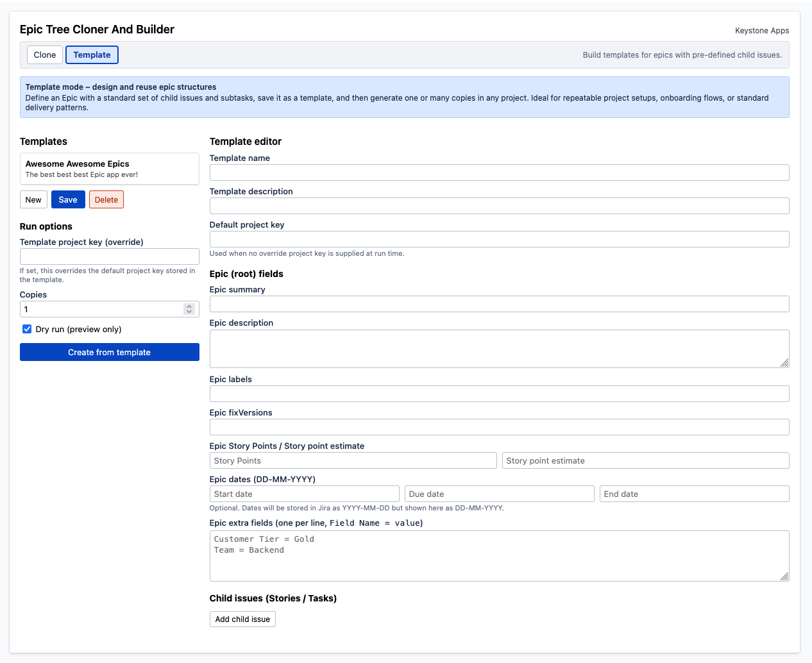Click the New template button
This screenshot has height=663, width=812.
[33, 199]
